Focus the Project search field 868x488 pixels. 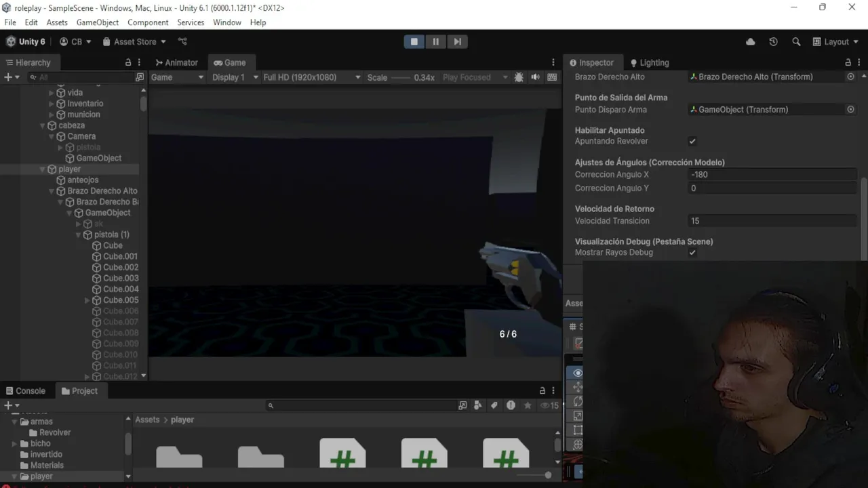tap(361, 405)
